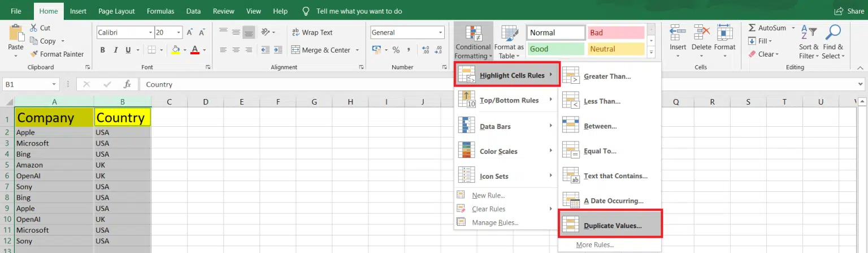This screenshot has height=253, width=868.
Task: Click More Rules at submenu bottom
Action: (594, 245)
